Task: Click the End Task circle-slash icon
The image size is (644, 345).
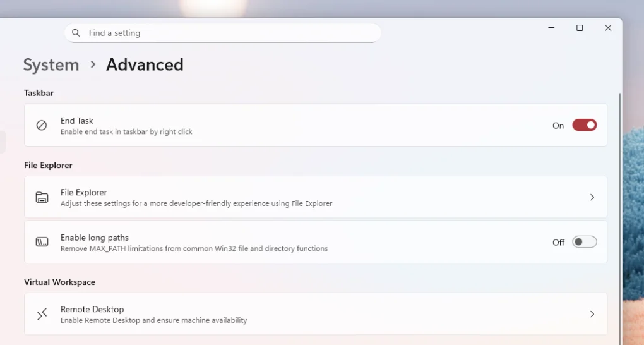Action: click(42, 125)
